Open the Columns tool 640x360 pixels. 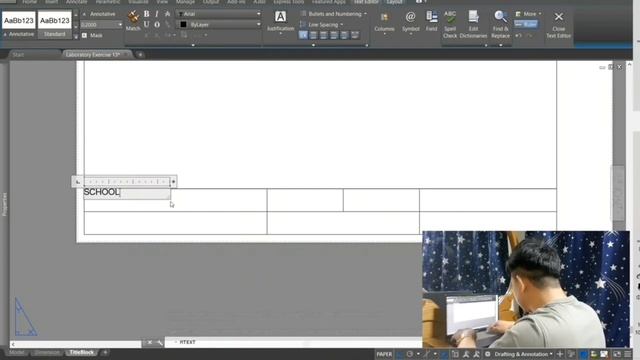(384, 22)
